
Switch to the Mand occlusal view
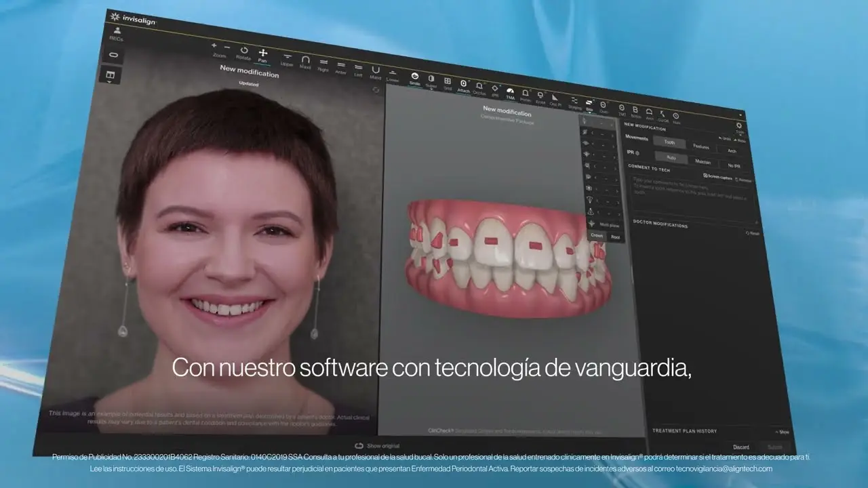376,73
